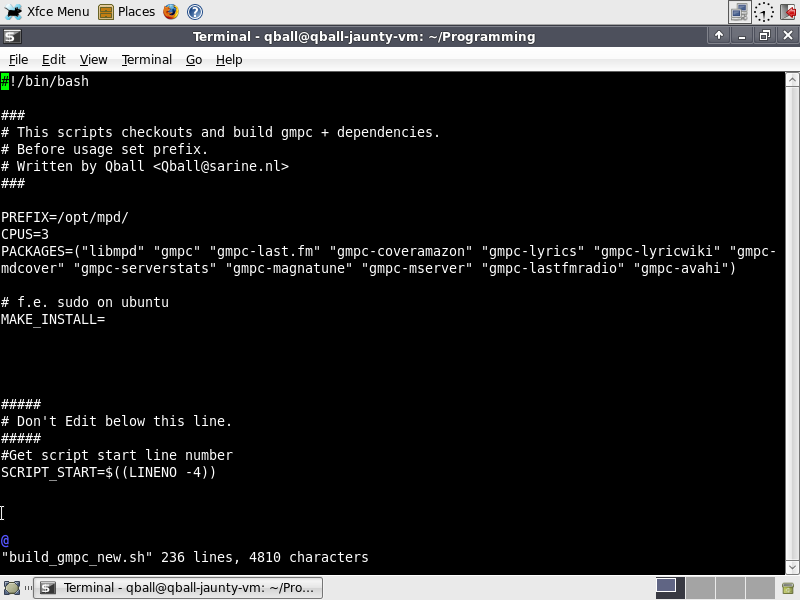Click the "gmpc-magnatune" package entry

point(289,268)
